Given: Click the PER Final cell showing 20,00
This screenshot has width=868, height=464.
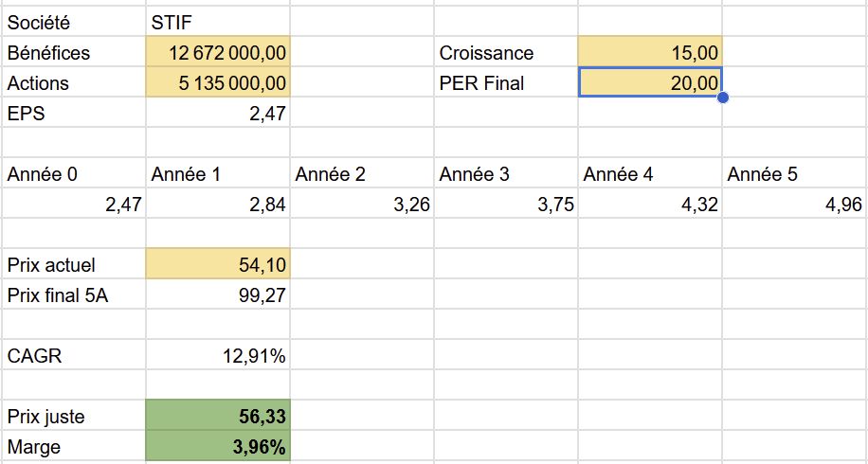Looking at the screenshot, I should click(650, 83).
